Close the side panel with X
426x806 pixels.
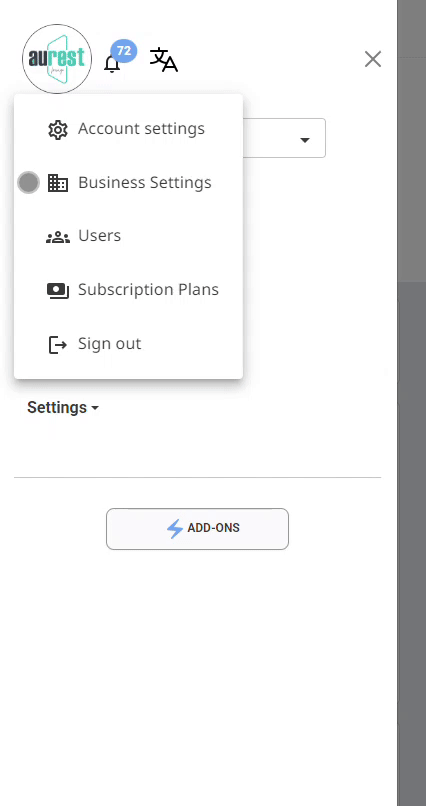pyautogui.click(x=373, y=59)
